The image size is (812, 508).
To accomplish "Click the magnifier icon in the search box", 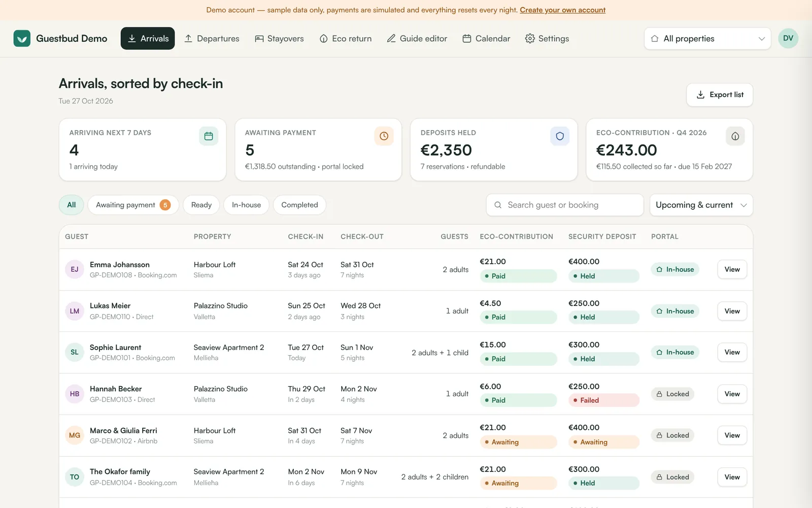I will (498, 205).
